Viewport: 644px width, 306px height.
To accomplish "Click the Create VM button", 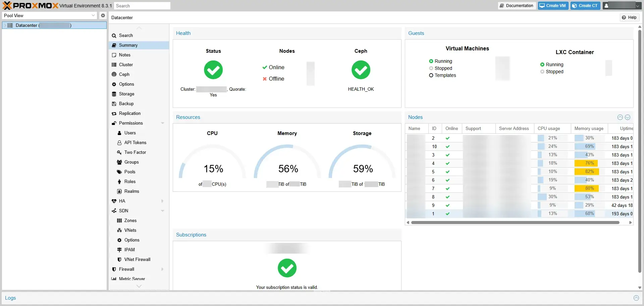I will 553,5.
